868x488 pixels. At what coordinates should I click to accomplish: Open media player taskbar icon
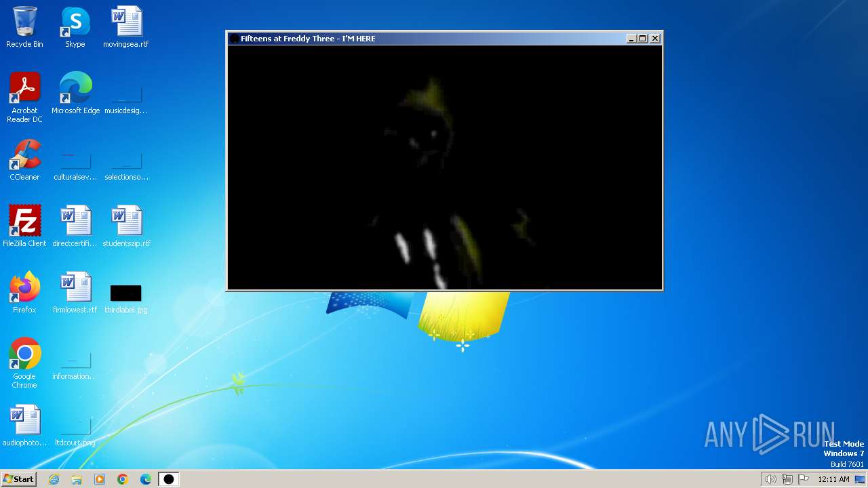click(100, 479)
